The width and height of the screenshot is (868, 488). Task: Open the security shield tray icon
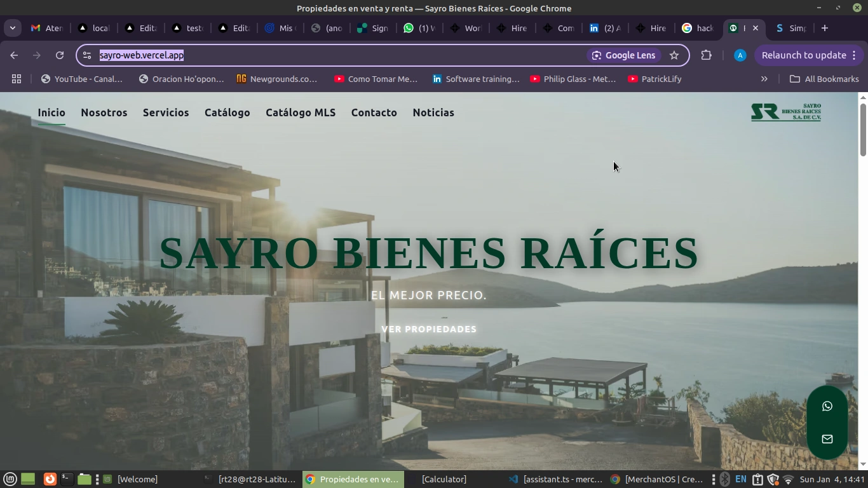pyautogui.click(x=773, y=479)
